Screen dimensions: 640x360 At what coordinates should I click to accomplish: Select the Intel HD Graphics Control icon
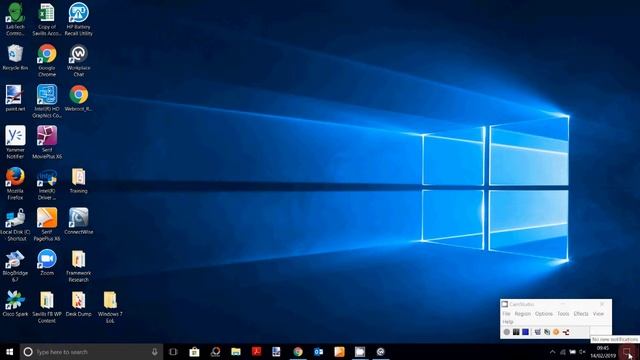coord(47,101)
